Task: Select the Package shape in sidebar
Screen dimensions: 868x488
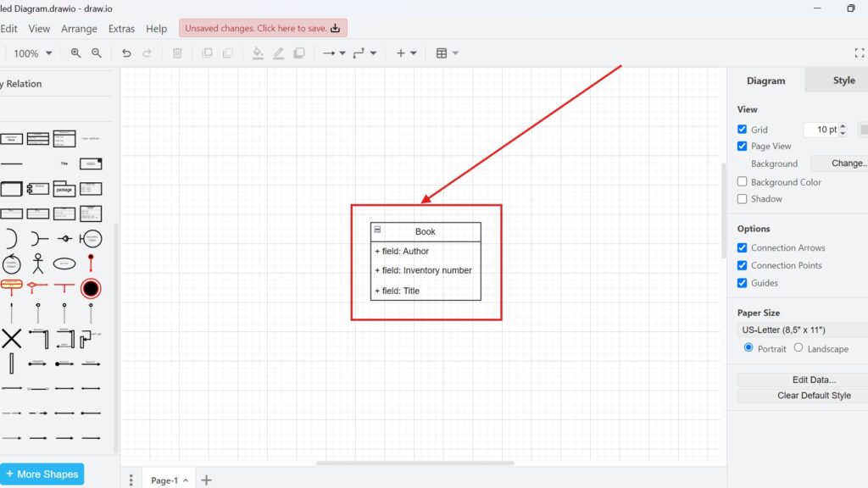Action: click(64, 189)
